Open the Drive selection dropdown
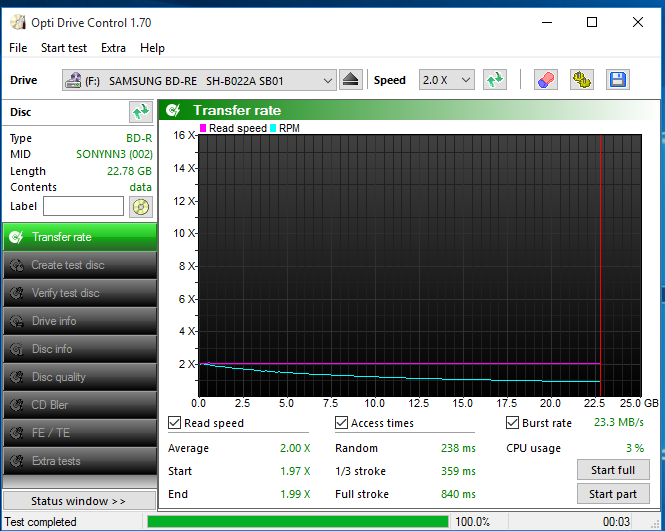665x531 pixels. tap(199, 80)
